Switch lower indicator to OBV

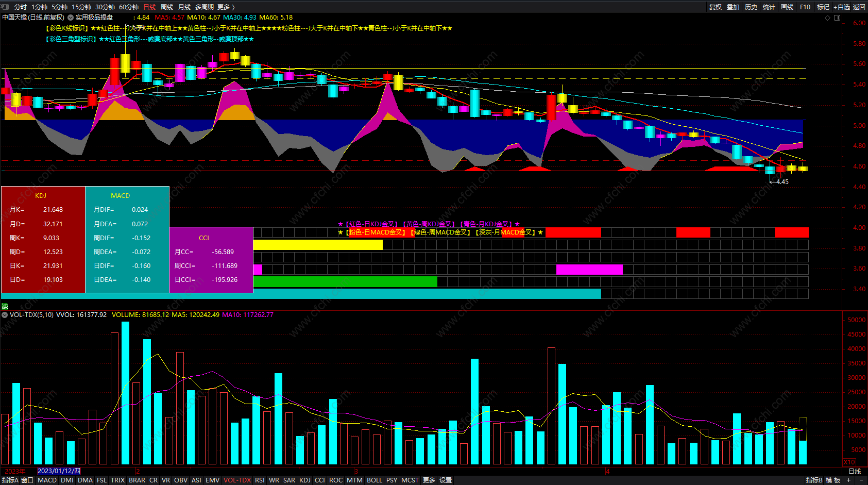coord(181,480)
